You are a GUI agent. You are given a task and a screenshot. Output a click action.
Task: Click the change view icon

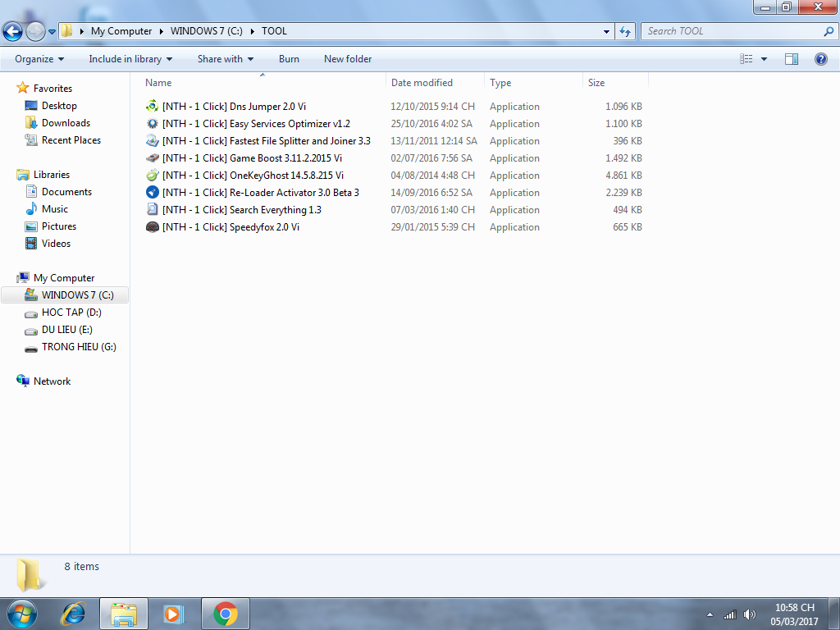point(746,59)
